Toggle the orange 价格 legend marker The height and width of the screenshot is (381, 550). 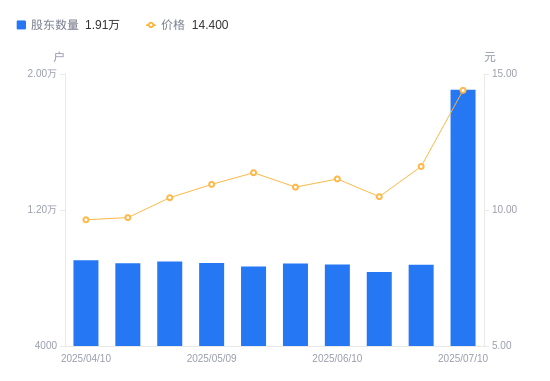[151, 25]
